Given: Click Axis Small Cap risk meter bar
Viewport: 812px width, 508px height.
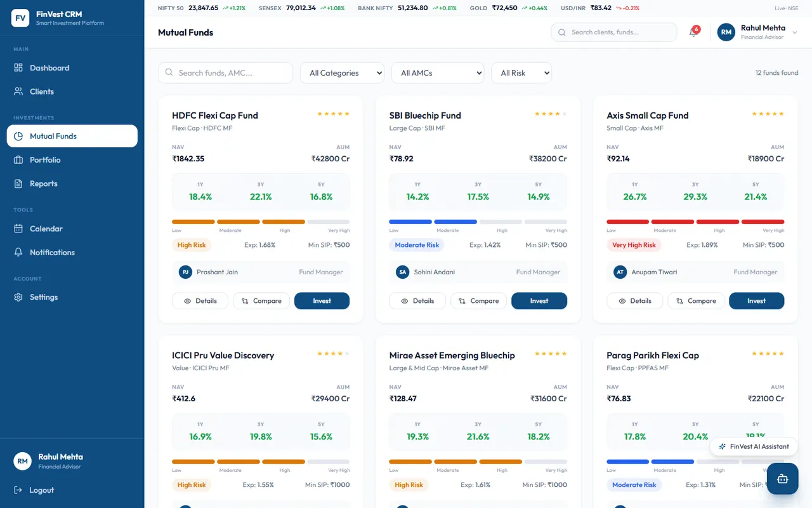Looking at the screenshot, I should (x=695, y=222).
